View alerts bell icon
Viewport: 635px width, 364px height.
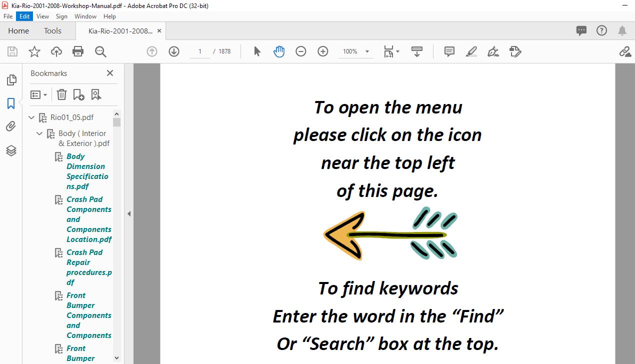pos(622,31)
